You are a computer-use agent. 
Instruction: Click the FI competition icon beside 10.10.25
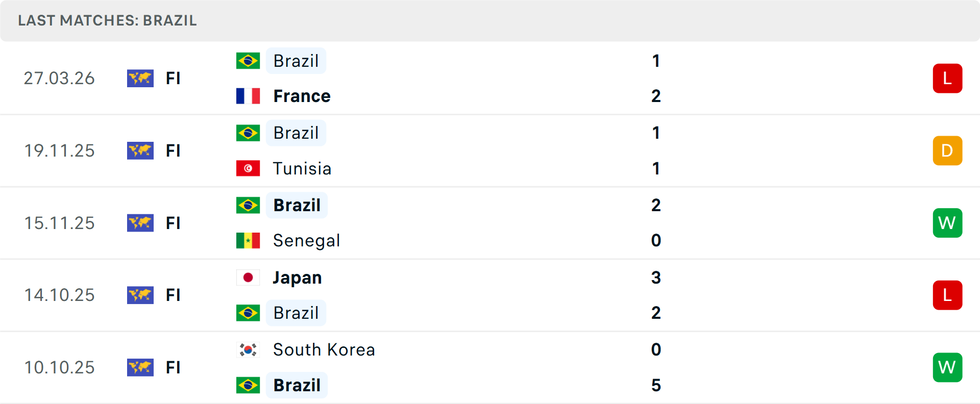coord(140,367)
